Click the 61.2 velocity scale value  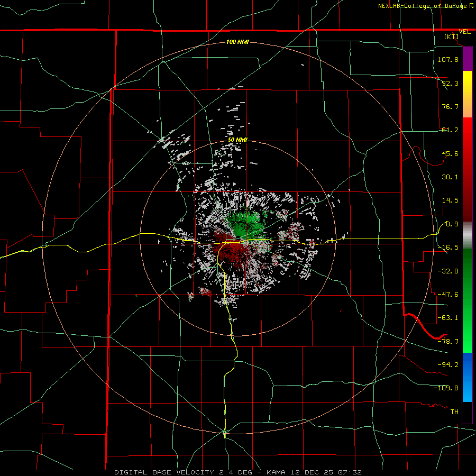pyautogui.click(x=450, y=130)
